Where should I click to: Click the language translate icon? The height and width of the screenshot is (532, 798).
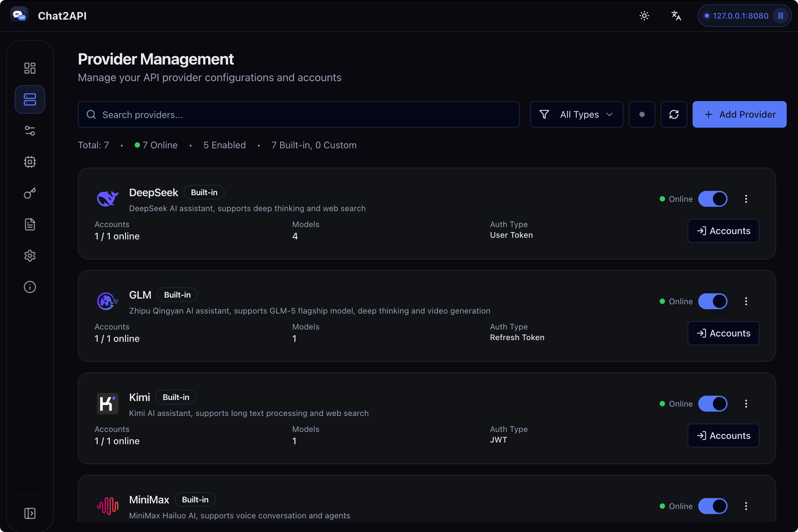point(676,16)
